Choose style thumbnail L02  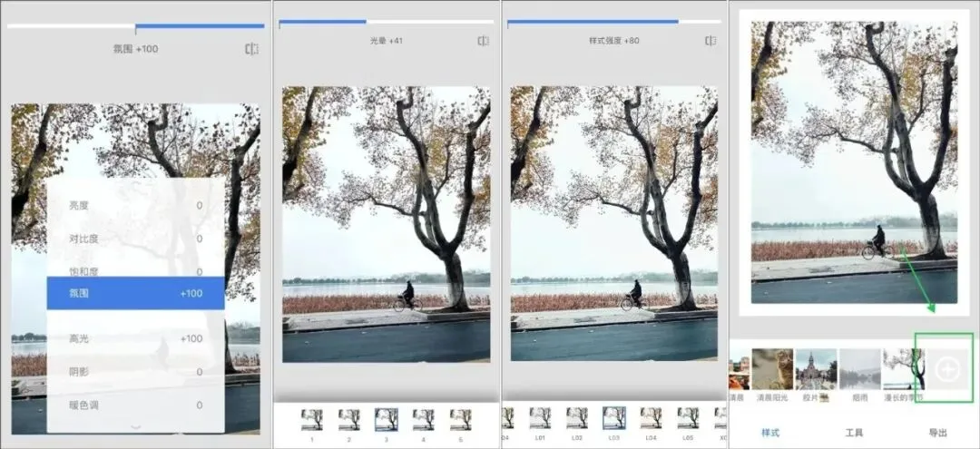pos(577,418)
